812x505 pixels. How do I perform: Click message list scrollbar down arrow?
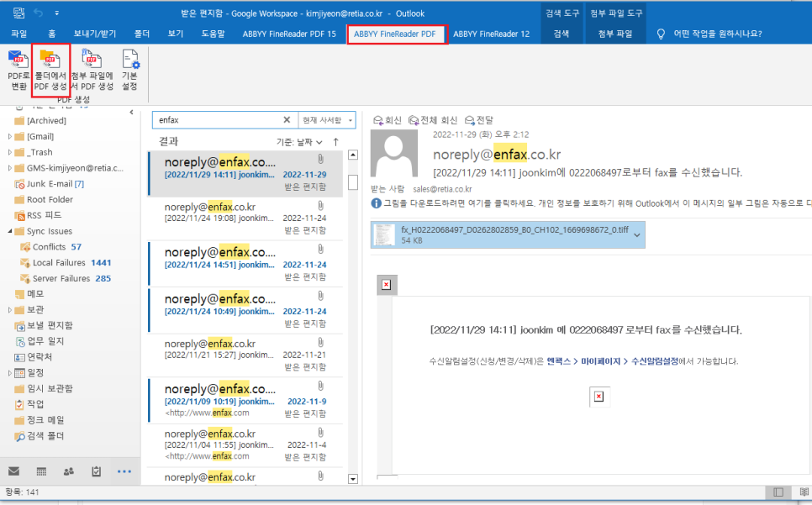coord(353,479)
